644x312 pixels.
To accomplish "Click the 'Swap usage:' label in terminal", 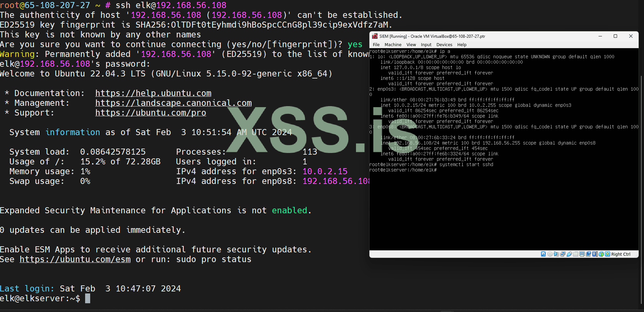I will pos(37,181).
